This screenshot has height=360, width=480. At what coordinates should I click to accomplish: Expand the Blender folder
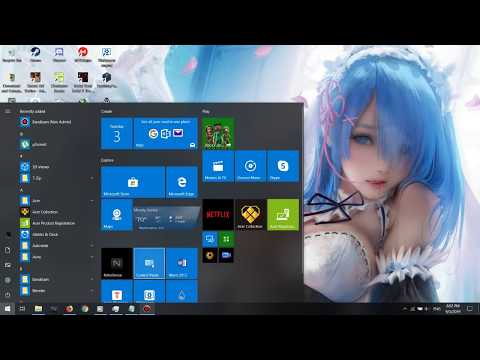point(57,291)
